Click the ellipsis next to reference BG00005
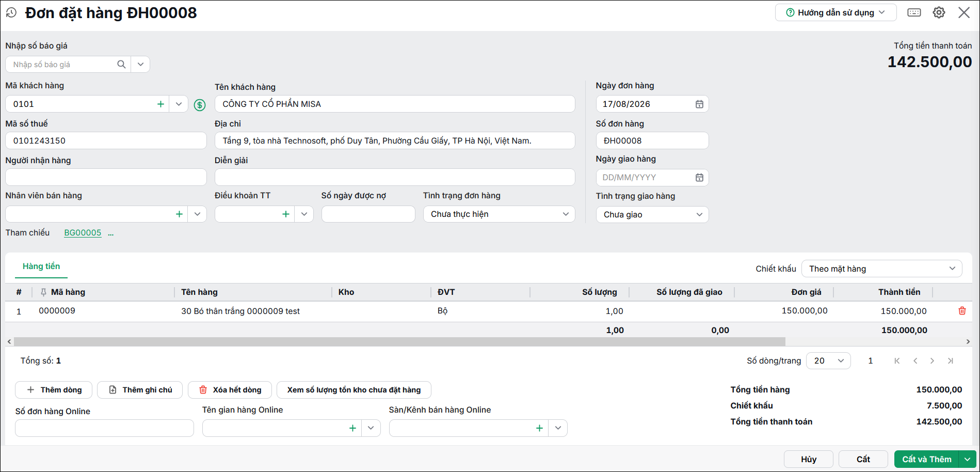 pos(110,233)
